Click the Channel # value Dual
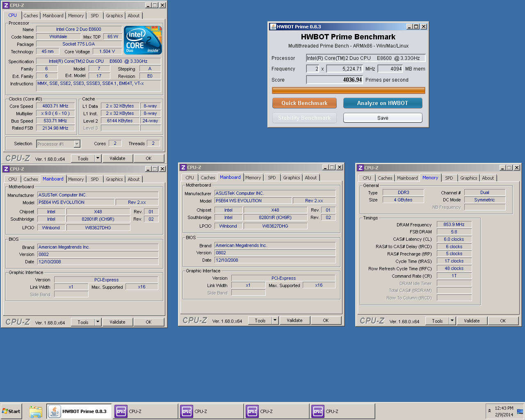 coord(485,192)
